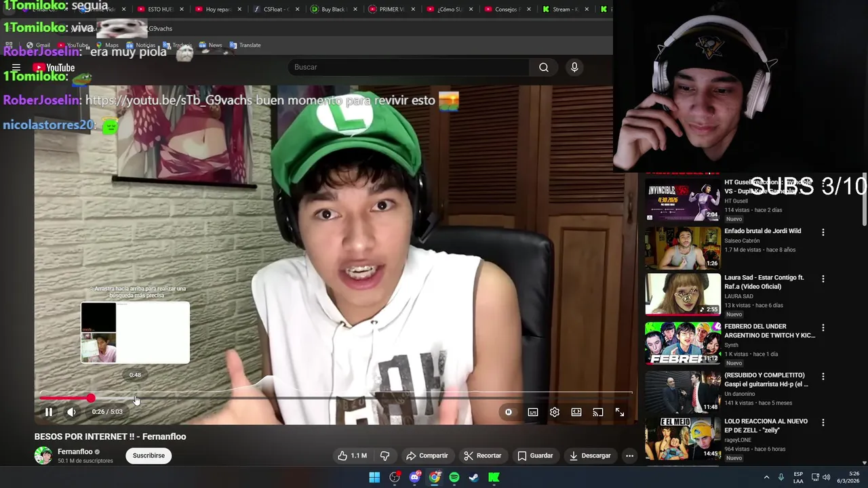Open options menu for LOLO REACCIONA video

click(x=823, y=422)
